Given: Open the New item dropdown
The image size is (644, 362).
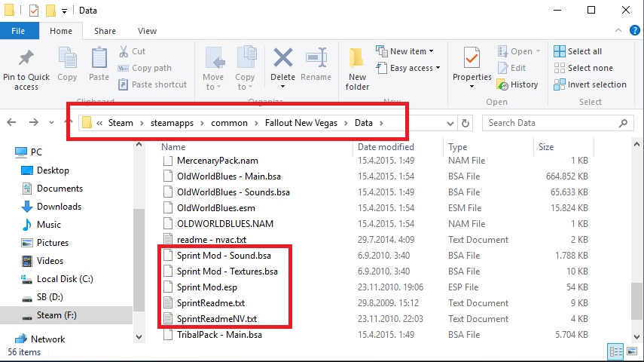Looking at the screenshot, I should point(404,51).
